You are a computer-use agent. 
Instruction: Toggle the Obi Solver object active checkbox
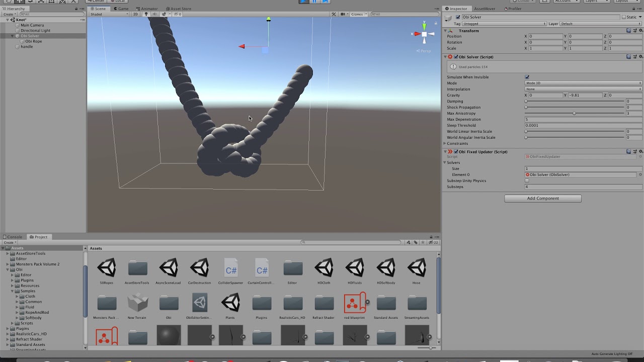[458, 17]
